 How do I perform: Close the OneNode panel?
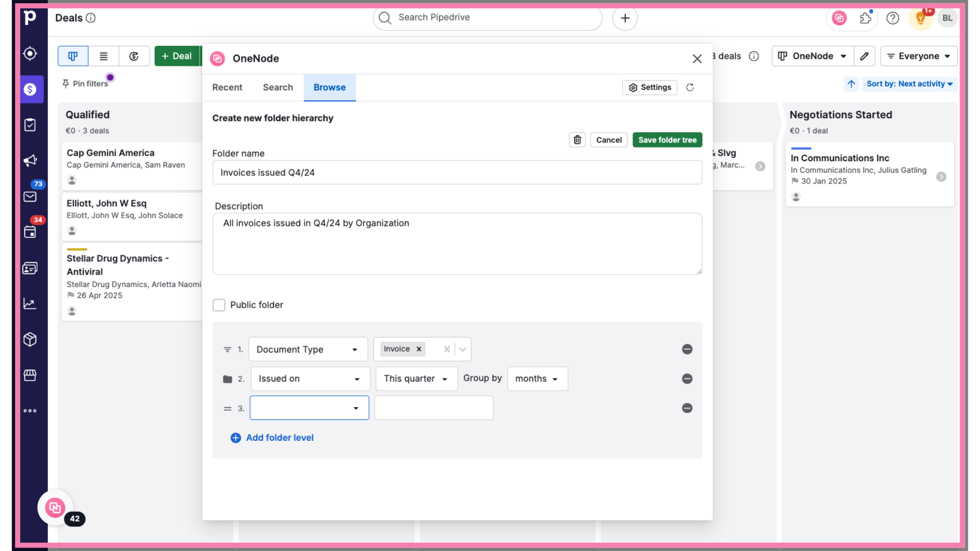click(697, 59)
